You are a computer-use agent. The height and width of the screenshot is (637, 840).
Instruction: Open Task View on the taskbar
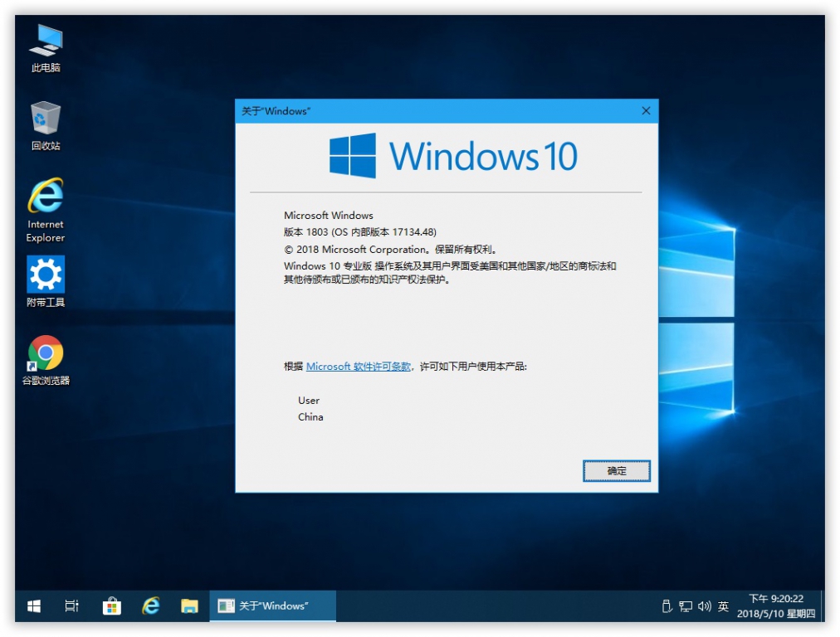pos(71,606)
